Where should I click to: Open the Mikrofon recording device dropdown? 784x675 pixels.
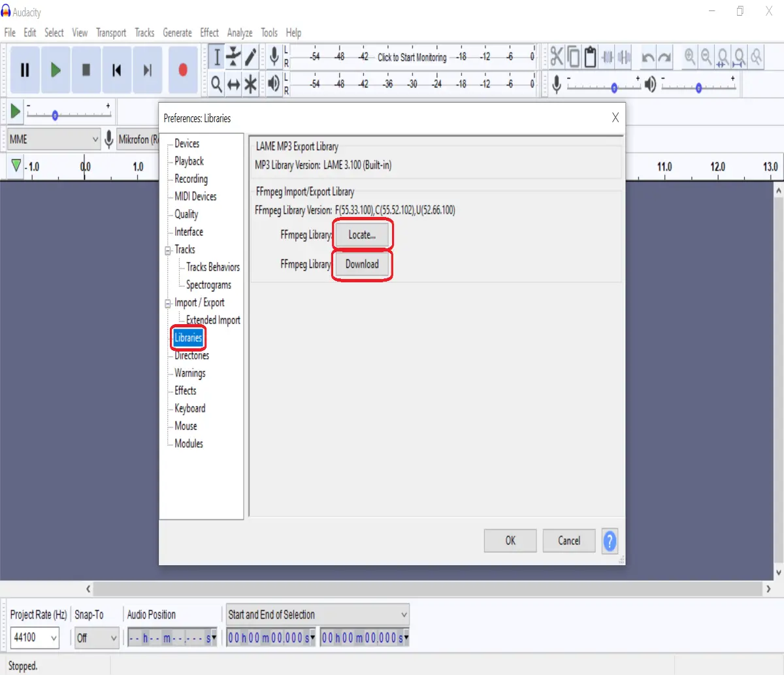[138, 139]
